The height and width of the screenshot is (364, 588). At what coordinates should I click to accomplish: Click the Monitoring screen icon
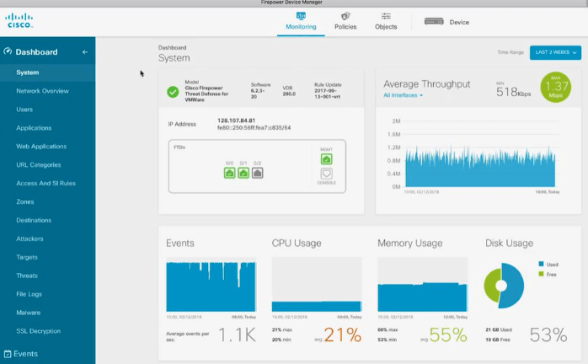[301, 16]
